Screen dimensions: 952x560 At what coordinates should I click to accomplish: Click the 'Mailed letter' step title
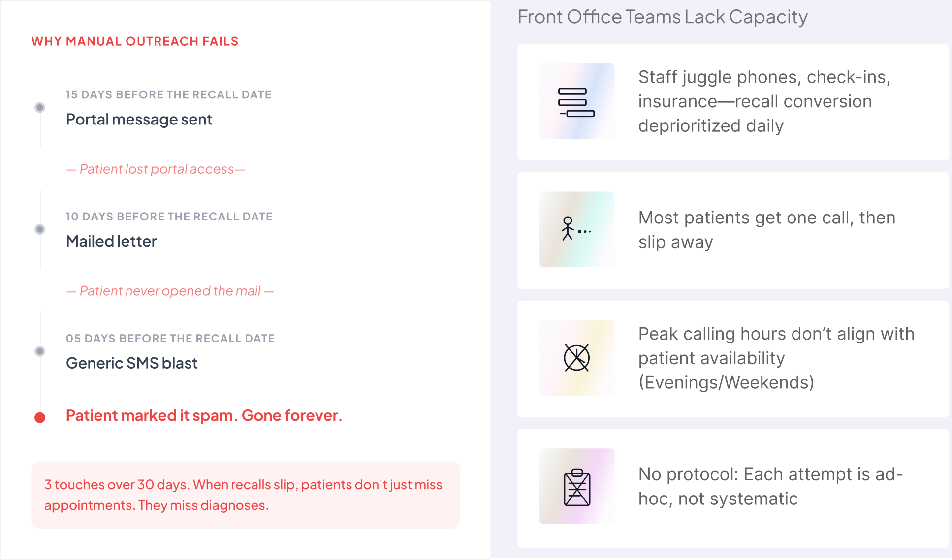click(111, 241)
